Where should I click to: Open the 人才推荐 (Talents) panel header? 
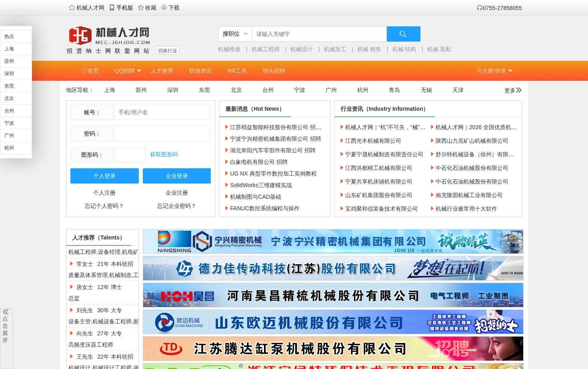tap(98, 237)
